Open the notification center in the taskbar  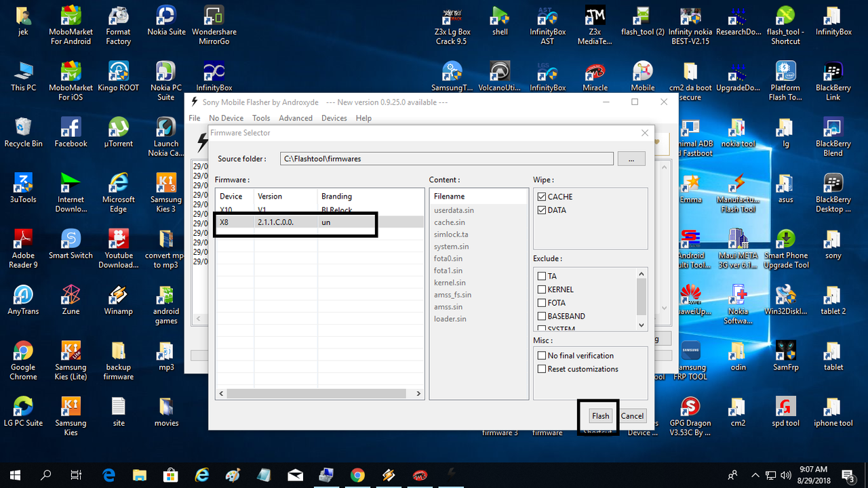pyautogui.click(x=848, y=475)
